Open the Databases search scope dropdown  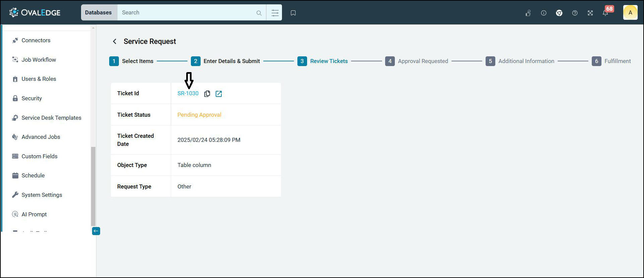click(98, 12)
